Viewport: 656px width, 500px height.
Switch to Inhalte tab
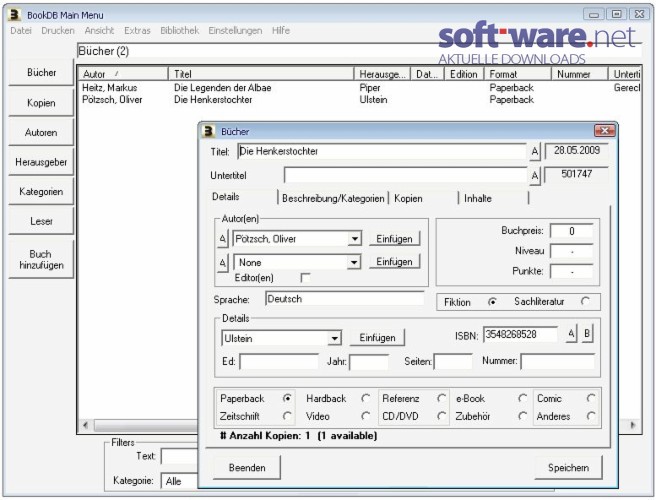[x=494, y=198]
